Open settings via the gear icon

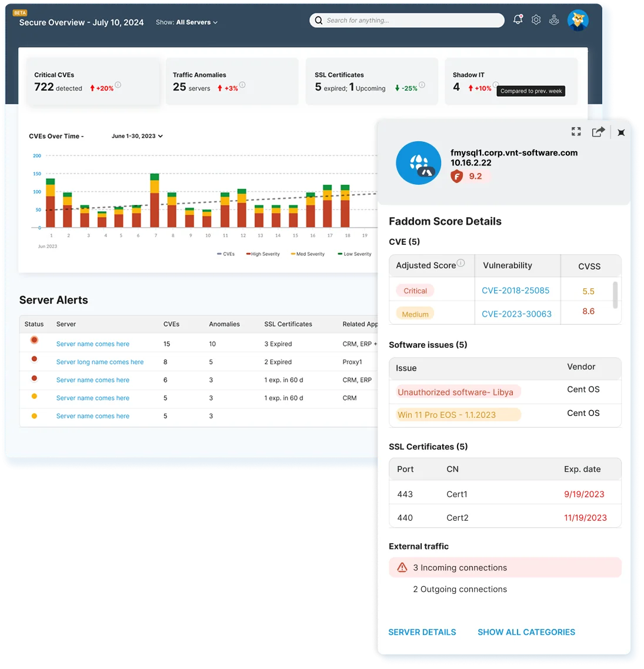pyautogui.click(x=536, y=20)
